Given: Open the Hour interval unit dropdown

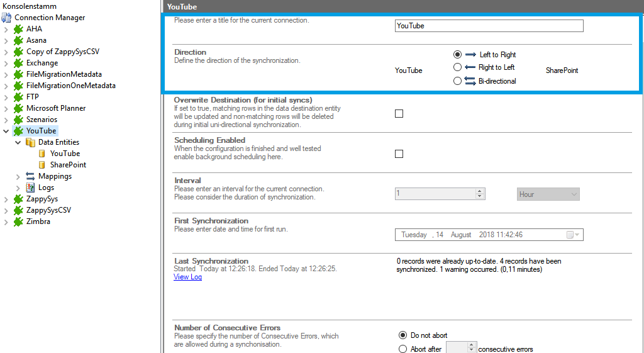Looking at the screenshot, I should pos(548,194).
